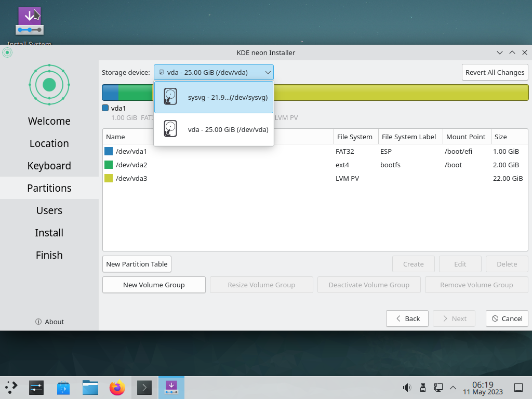
Task: Sort by Size column header
Action: click(x=509, y=137)
